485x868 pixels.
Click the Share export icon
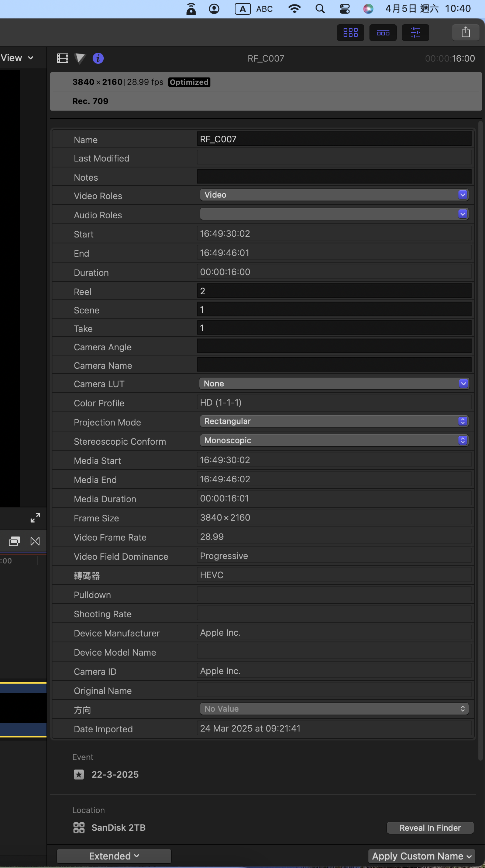tap(465, 32)
